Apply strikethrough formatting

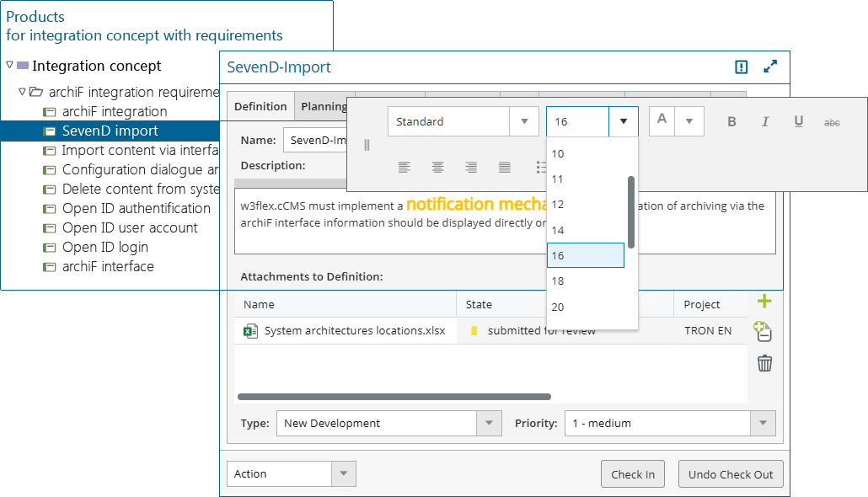coord(832,122)
